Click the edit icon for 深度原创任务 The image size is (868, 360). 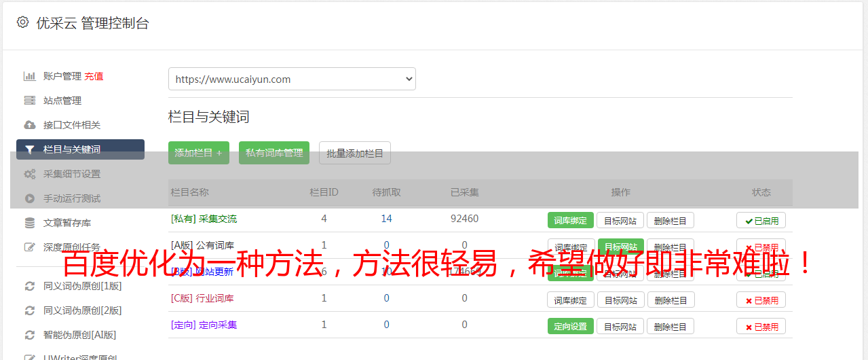pyautogui.click(x=30, y=247)
